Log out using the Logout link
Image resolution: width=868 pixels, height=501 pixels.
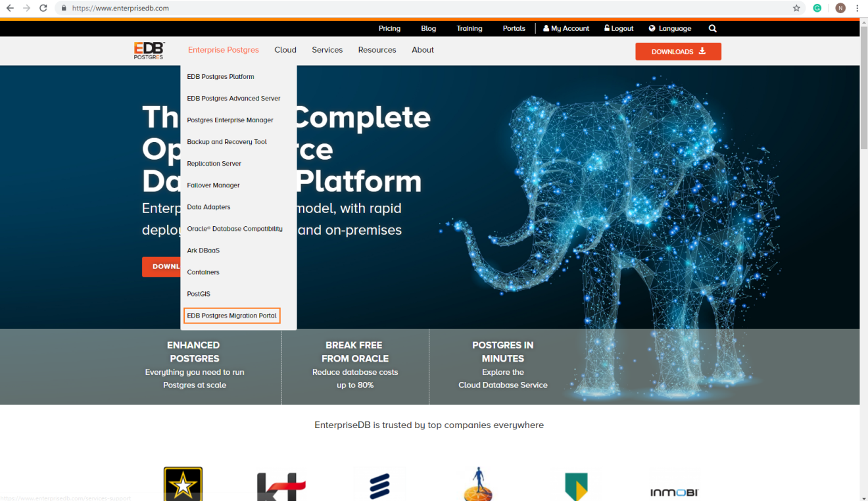pyautogui.click(x=618, y=28)
